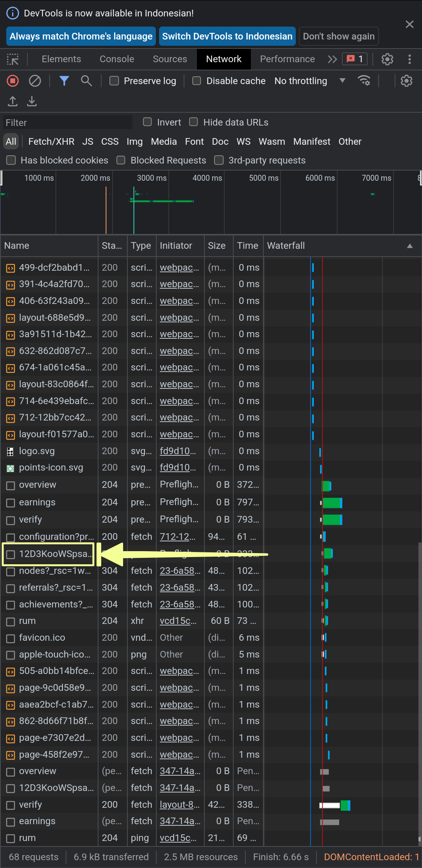Open DevTools settings gear

click(387, 59)
